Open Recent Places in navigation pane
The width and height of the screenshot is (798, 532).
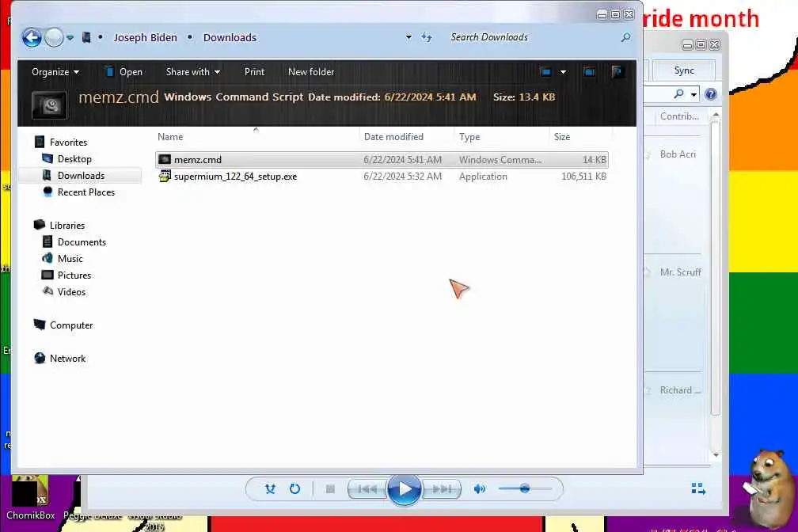(x=86, y=192)
